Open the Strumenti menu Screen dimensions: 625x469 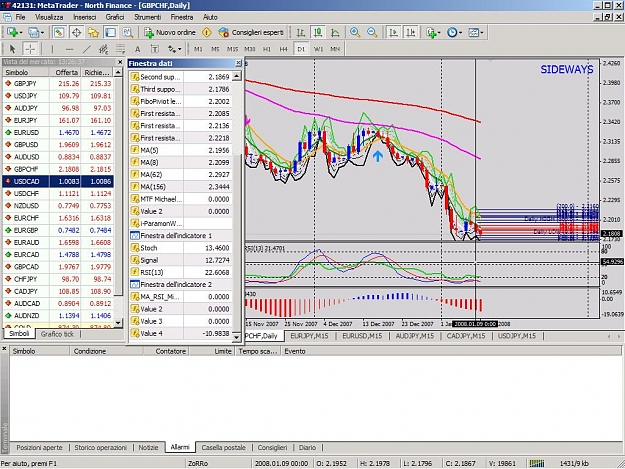click(x=147, y=17)
